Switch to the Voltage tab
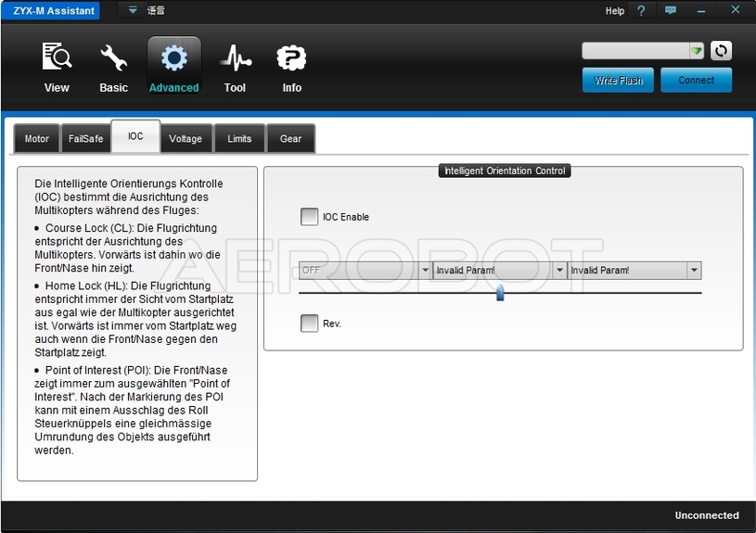Image resolution: width=756 pixels, height=533 pixels. click(186, 139)
